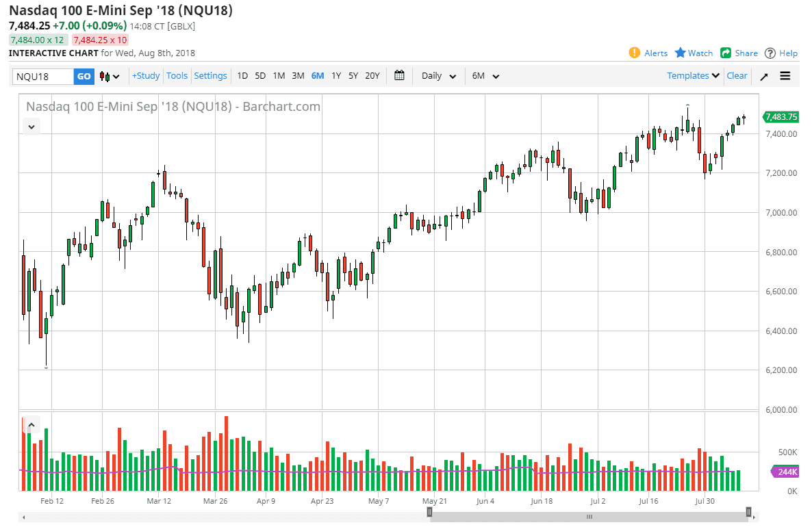Open the Tools menu
Screen dimensions: 812x527
(177, 76)
